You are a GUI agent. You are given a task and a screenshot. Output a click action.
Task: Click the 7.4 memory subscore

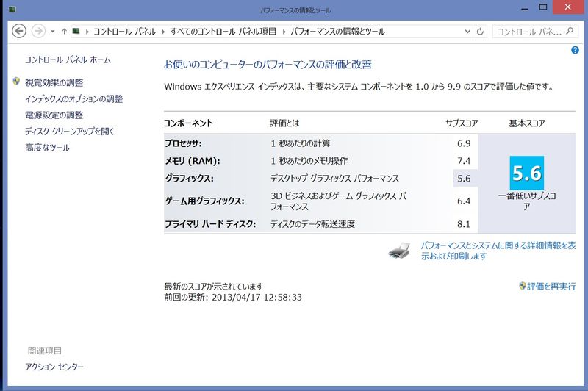(x=464, y=161)
